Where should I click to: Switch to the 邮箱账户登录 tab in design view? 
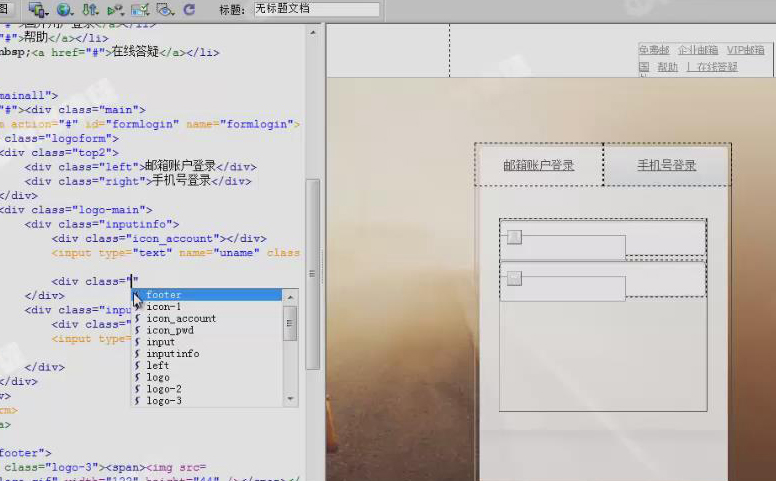tap(539, 165)
